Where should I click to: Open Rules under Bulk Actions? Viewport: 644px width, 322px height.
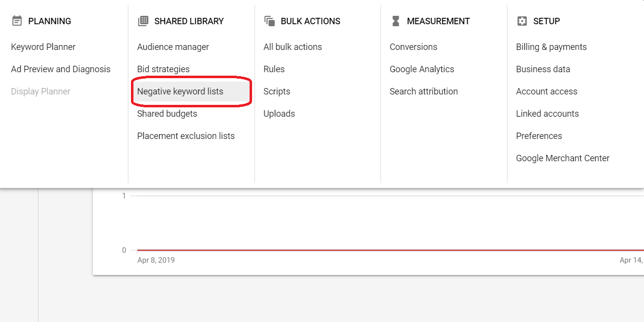click(x=274, y=69)
